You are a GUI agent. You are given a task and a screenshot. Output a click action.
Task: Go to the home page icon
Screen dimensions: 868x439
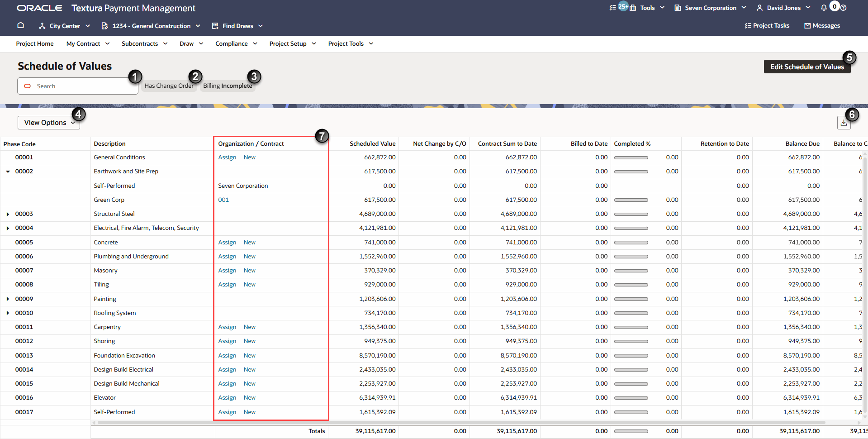click(21, 25)
